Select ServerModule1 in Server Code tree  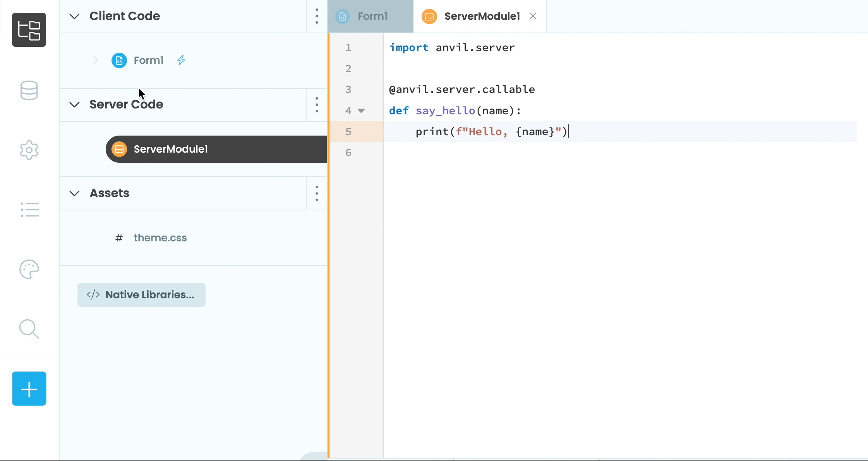(216, 149)
